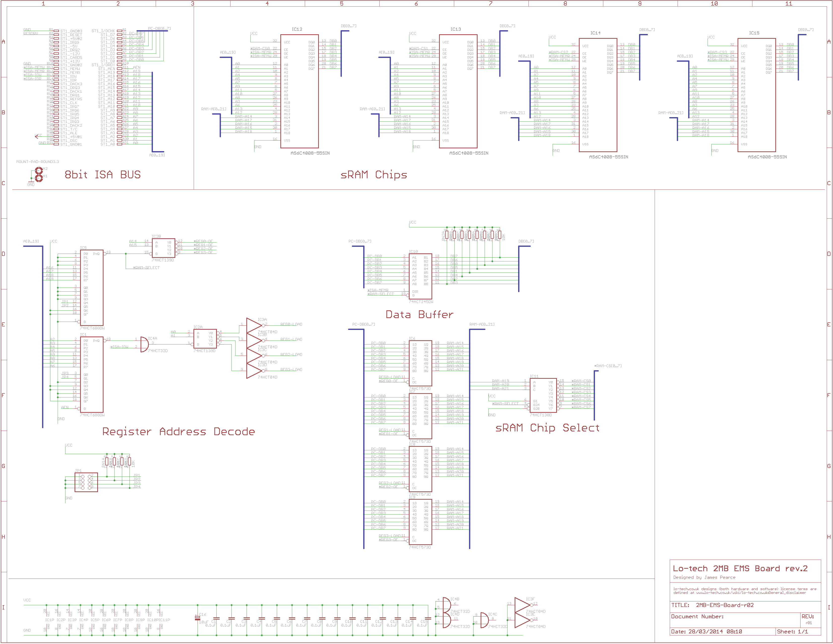Select the IC10 74ACT245DW buffer symbol
Viewport: 833px width, 644px height.
(x=420, y=277)
